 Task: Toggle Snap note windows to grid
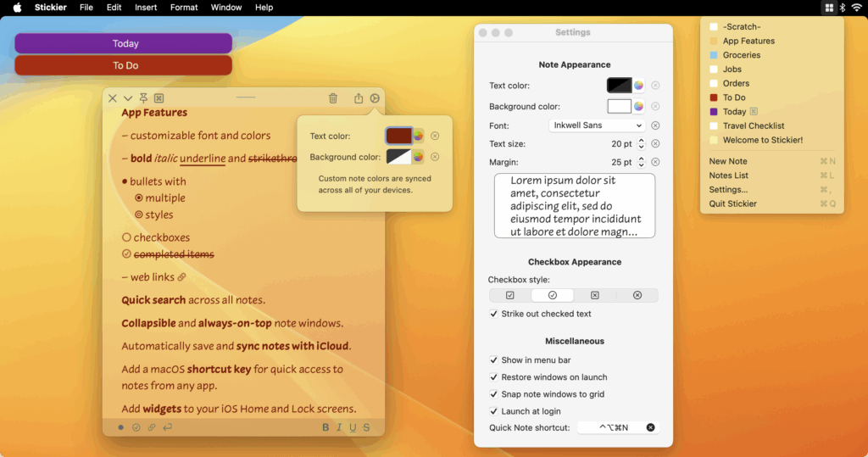click(493, 394)
